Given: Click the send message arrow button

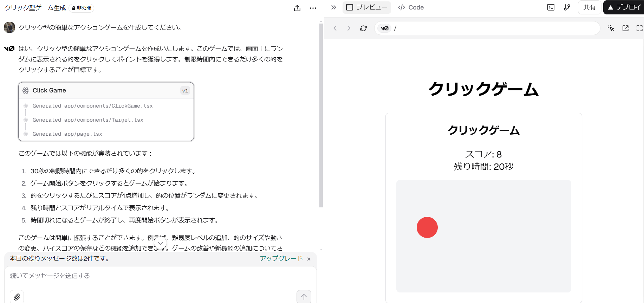Looking at the screenshot, I should [x=304, y=297].
